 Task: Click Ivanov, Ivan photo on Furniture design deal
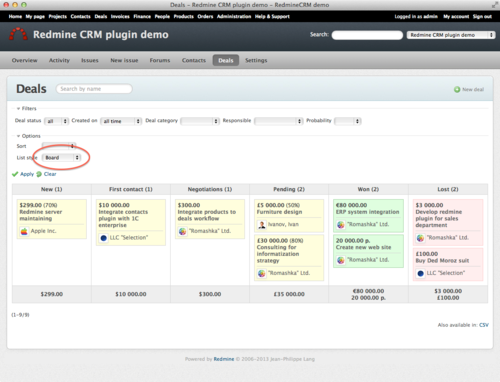click(262, 224)
